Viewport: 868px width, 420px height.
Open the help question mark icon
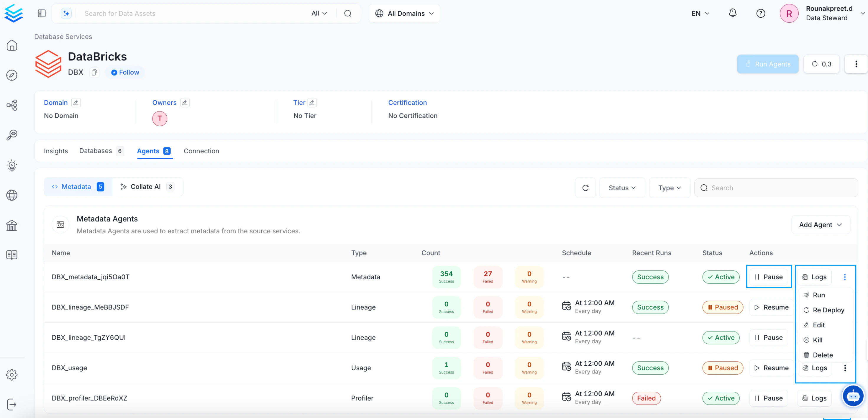point(761,14)
